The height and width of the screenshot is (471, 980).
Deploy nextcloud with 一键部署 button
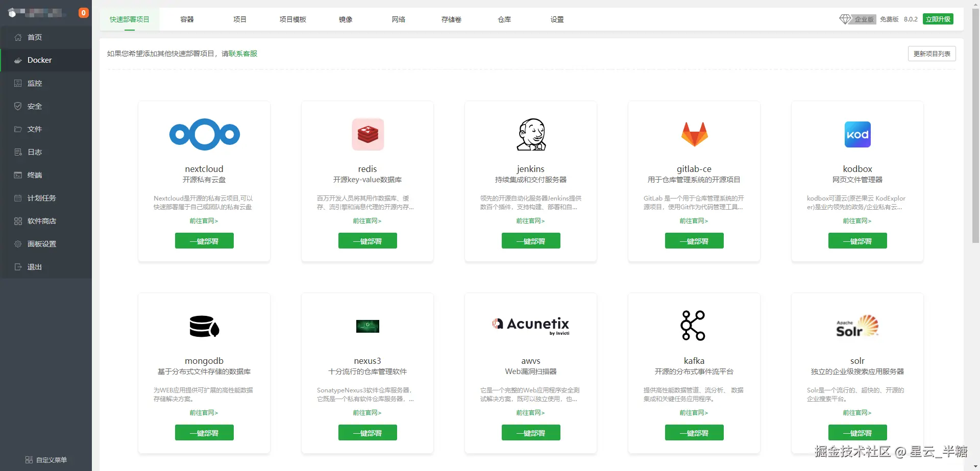204,241
